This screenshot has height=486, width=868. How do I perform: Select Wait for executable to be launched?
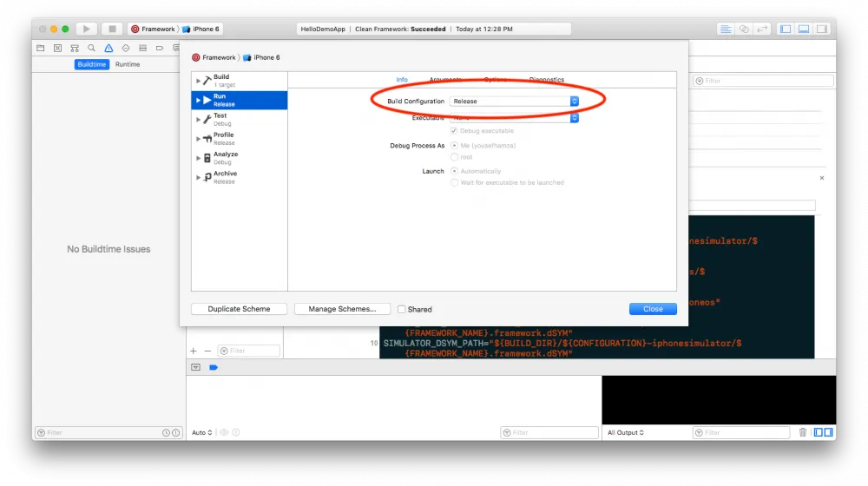454,182
